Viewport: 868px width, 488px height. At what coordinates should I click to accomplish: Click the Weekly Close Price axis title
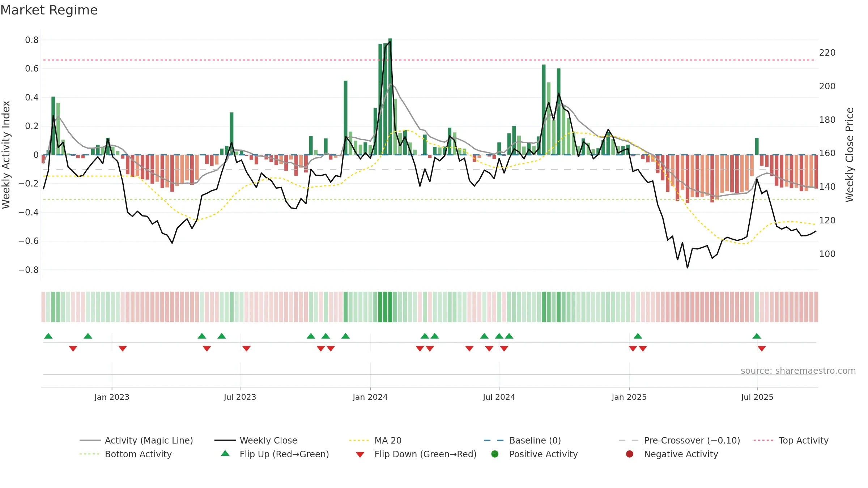[x=849, y=155]
